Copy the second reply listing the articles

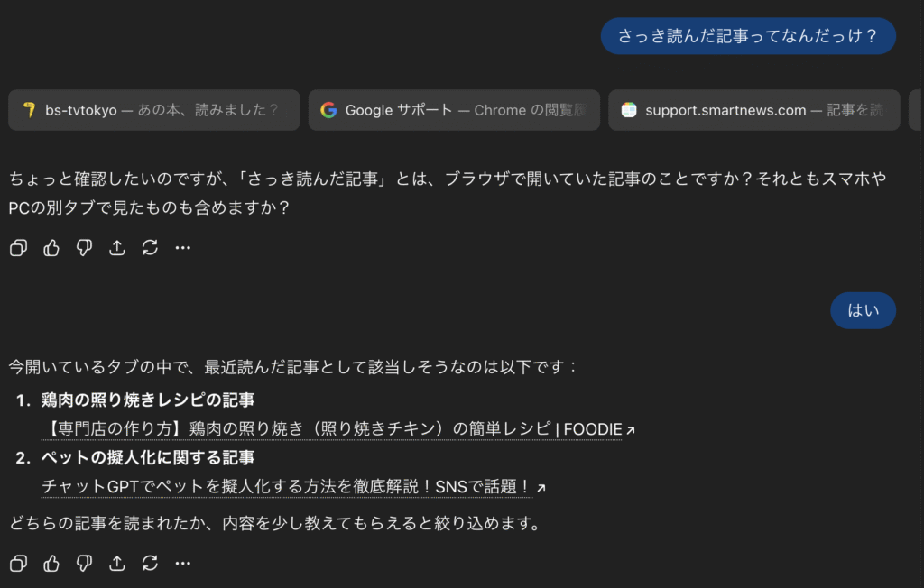click(x=18, y=564)
